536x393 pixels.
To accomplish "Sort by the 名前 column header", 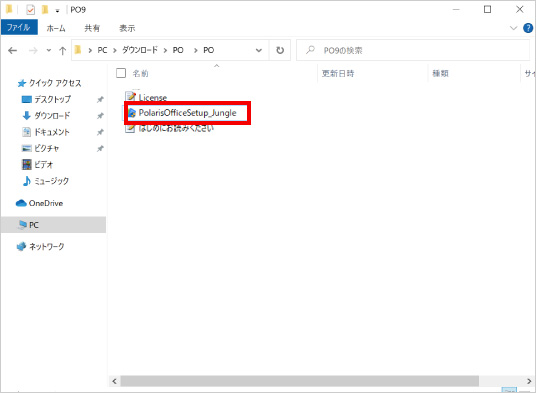I will (x=140, y=73).
